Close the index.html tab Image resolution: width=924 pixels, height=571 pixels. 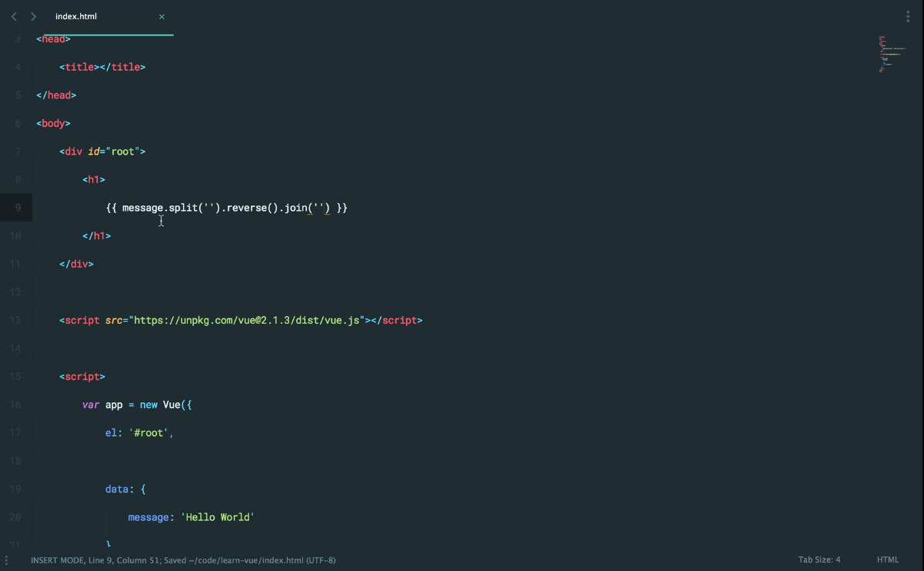point(162,16)
